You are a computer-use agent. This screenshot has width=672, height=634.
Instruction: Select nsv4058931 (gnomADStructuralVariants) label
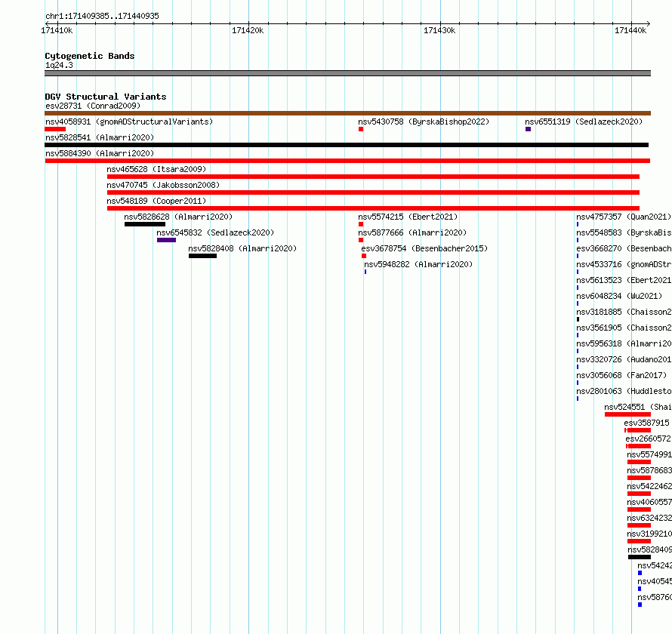click(129, 122)
